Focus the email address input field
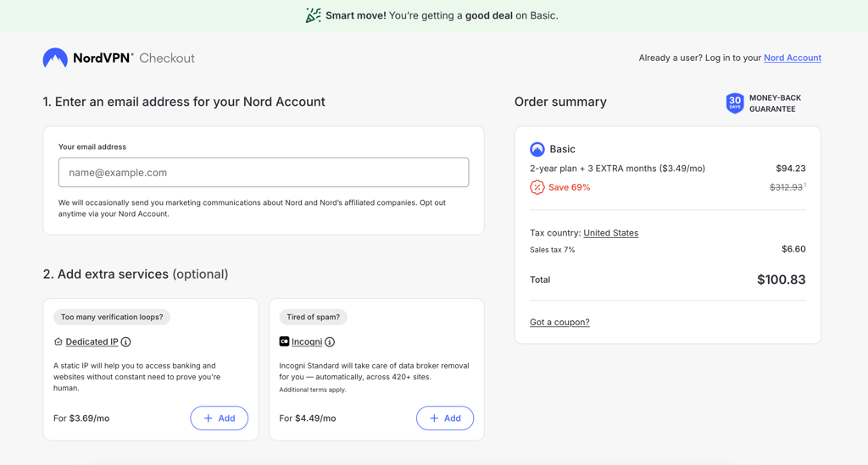 (264, 173)
